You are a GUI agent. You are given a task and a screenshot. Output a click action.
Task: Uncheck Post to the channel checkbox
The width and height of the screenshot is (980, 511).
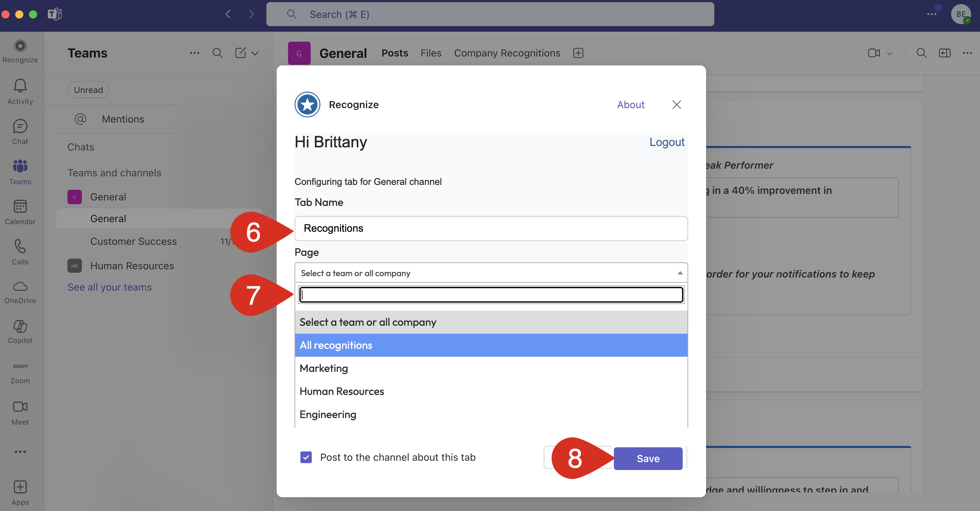click(306, 457)
